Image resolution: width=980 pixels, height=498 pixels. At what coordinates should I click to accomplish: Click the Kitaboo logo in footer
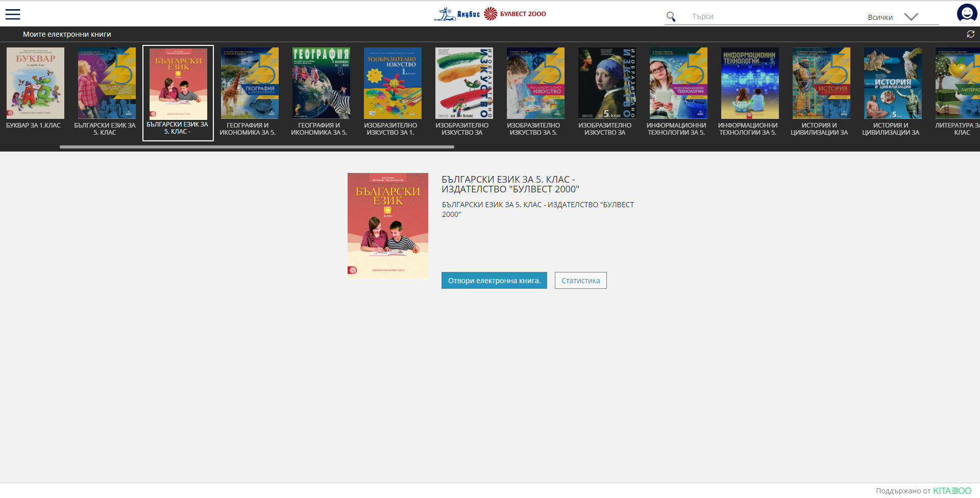pos(952,490)
